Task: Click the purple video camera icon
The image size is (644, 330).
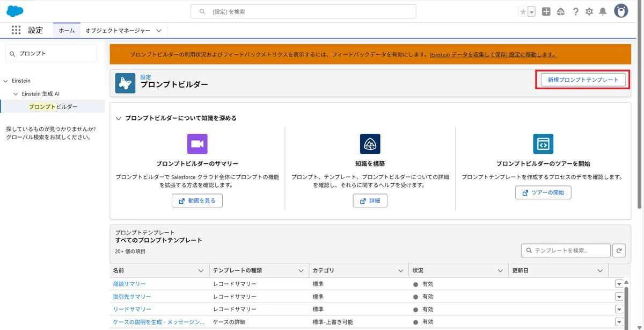Action: [197, 144]
